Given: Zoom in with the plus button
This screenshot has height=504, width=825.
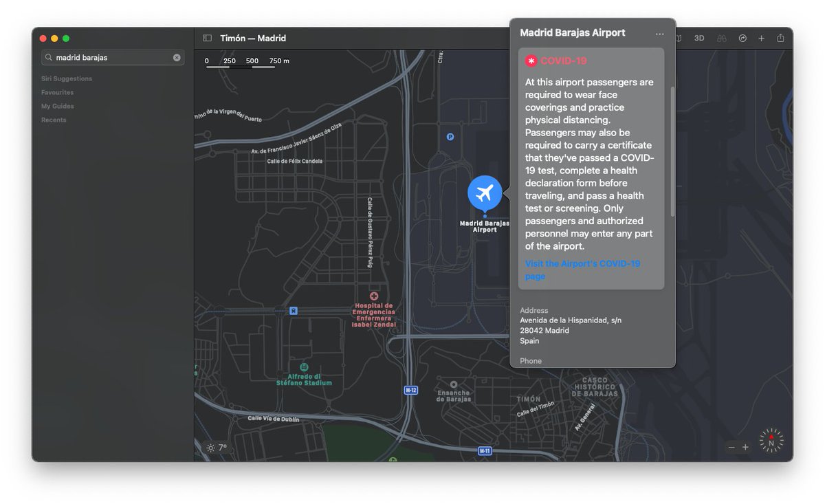Looking at the screenshot, I should tap(745, 448).
